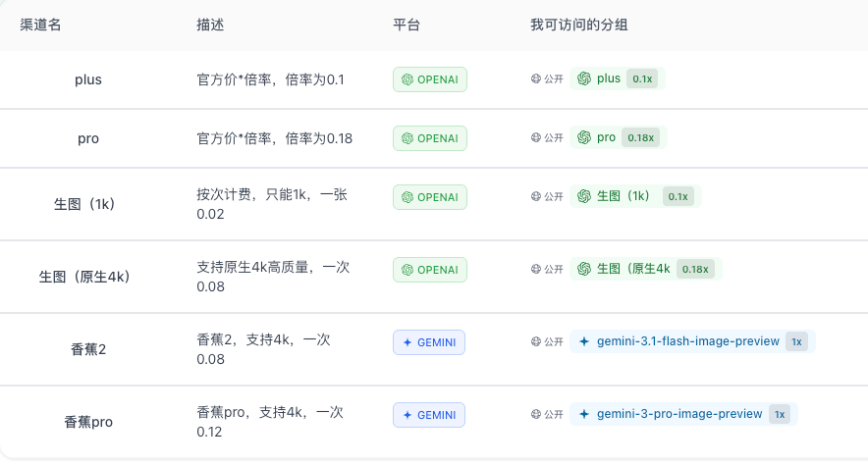The image size is (868, 465).
Task: Click the 公开 label in 香蕉2 row
Action: tap(554, 342)
